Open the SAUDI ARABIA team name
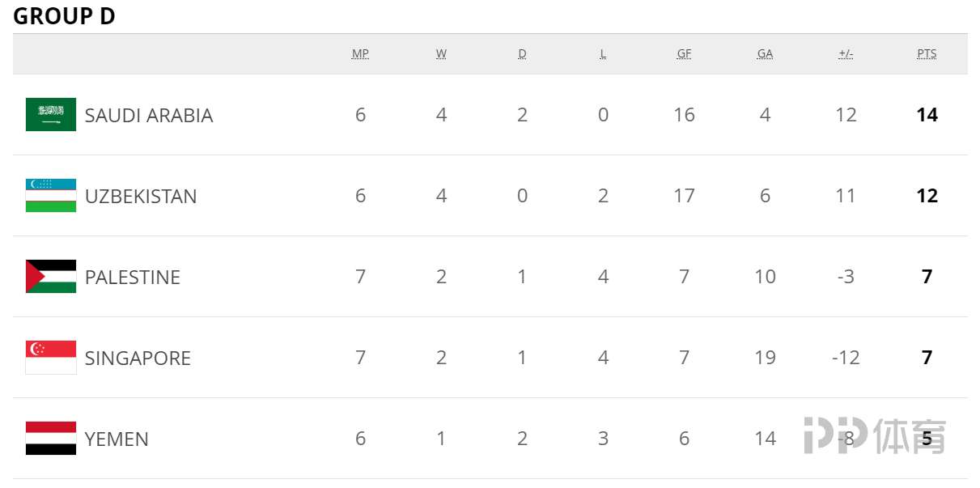The image size is (980, 488). tap(149, 116)
